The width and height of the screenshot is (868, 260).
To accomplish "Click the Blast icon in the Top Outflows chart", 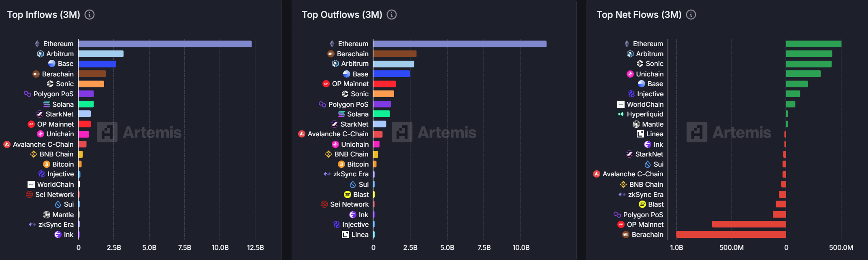I will tap(348, 194).
